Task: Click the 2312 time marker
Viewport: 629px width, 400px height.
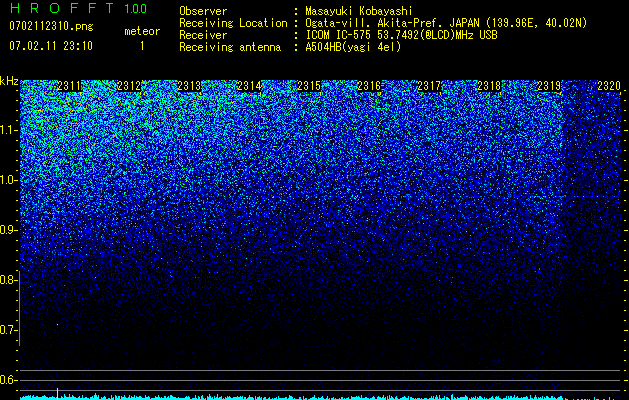Action: point(129,86)
